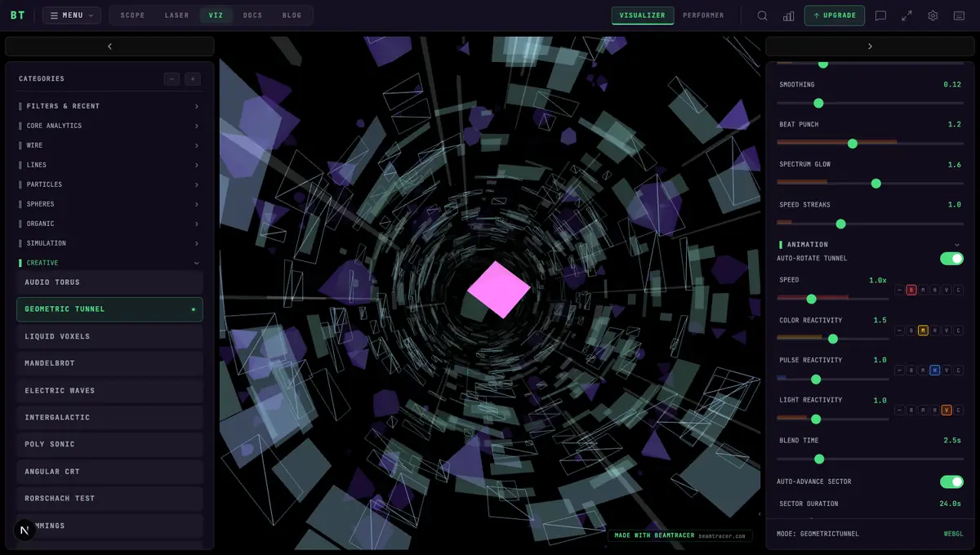Open the bar chart stats icon
The image size is (980, 555).
pyautogui.click(x=788, y=16)
